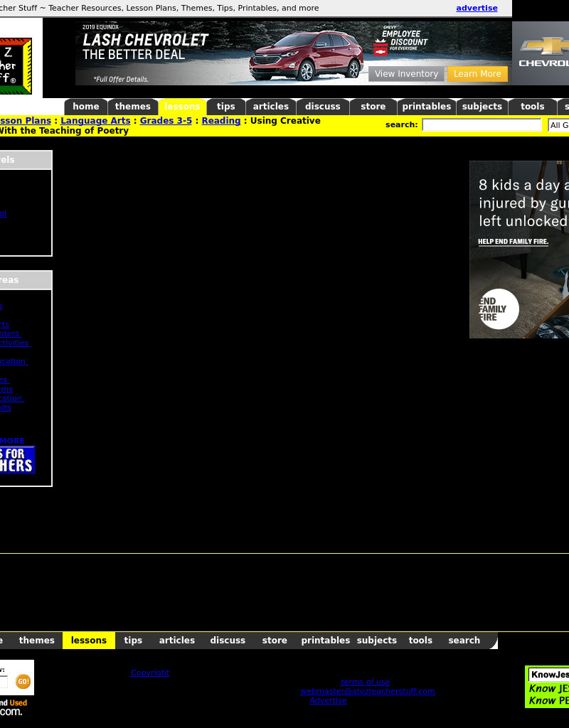Click the Chevrolet bowtie logo in banner

click(x=544, y=47)
